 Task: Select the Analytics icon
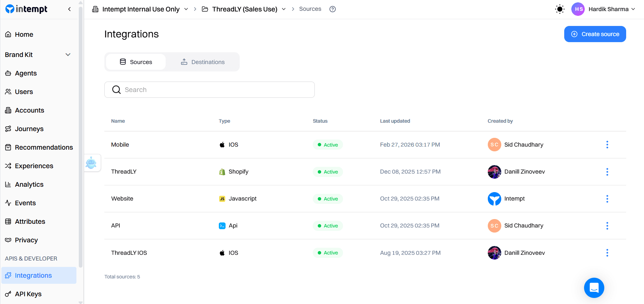tap(8, 184)
